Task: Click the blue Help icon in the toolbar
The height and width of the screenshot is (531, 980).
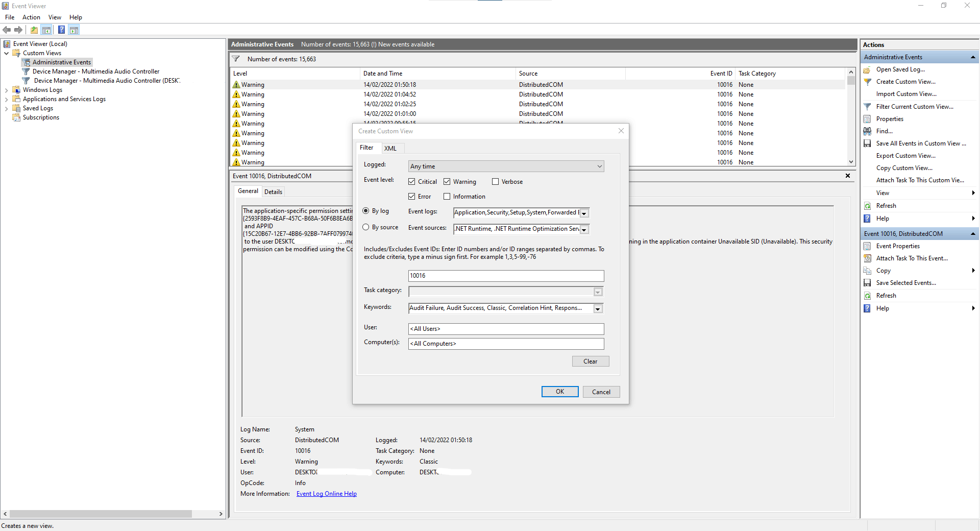Action: 61,30
